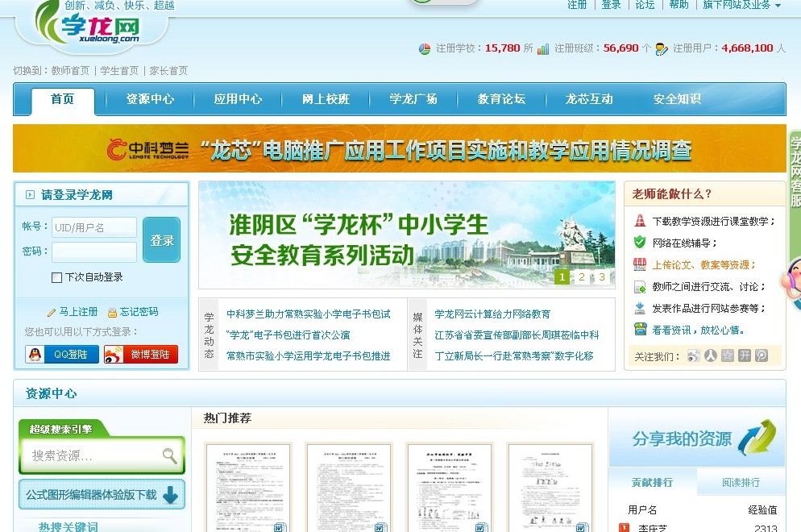Click the last gray follow-us icon

(762, 355)
